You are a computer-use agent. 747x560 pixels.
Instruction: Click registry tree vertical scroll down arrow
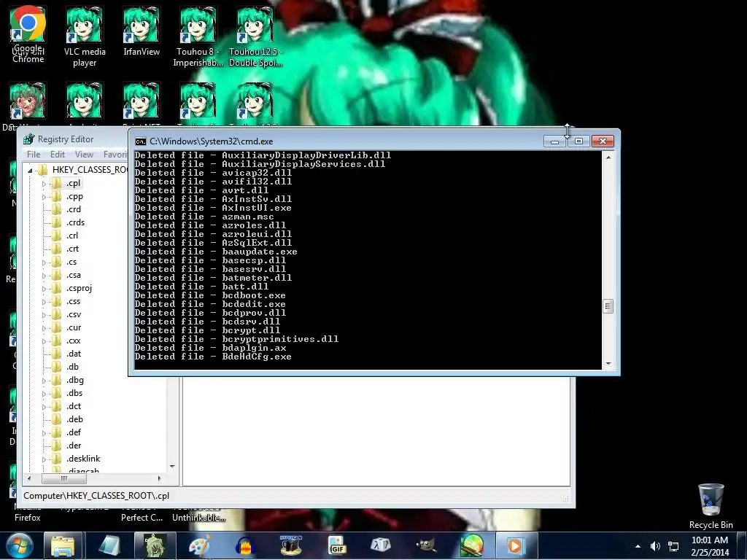tap(172, 467)
